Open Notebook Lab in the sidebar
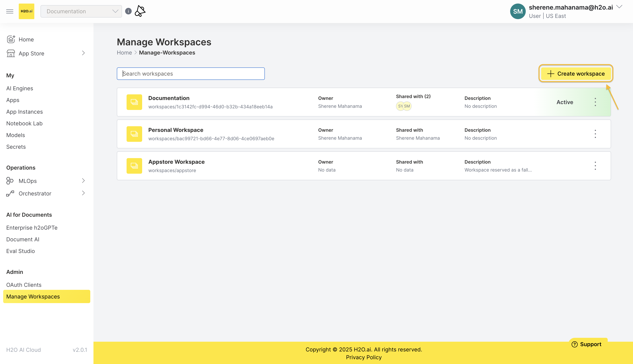The height and width of the screenshot is (364, 633). 24,124
